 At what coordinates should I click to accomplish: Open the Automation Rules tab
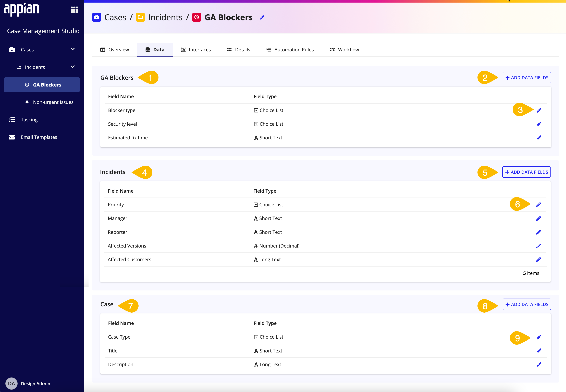click(x=290, y=50)
